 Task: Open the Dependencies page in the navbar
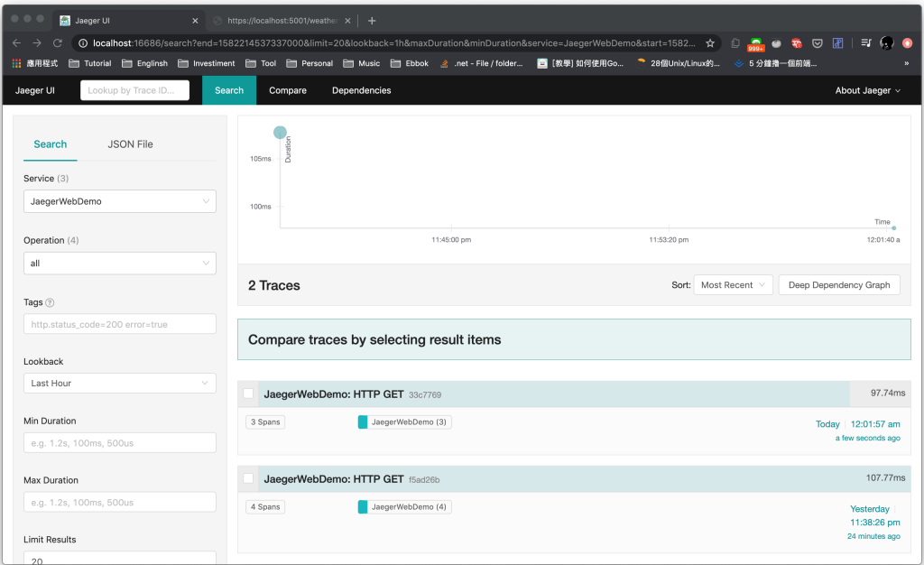(x=361, y=90)
